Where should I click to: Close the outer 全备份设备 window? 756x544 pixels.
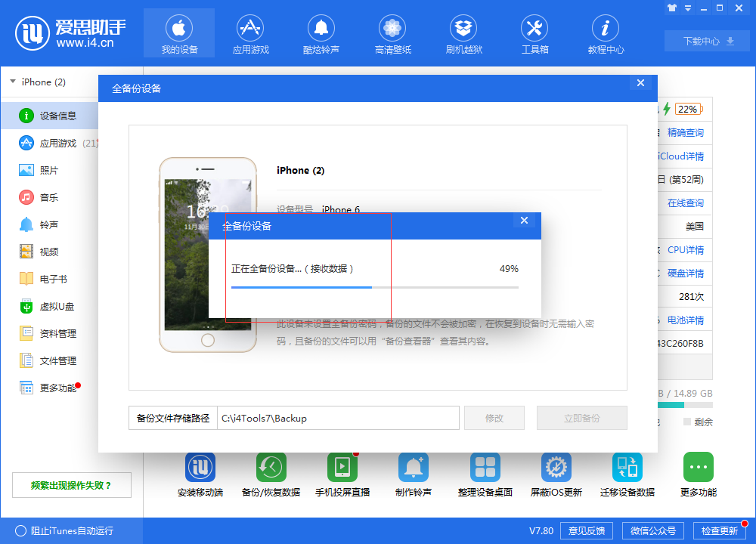tap(640, 83)
